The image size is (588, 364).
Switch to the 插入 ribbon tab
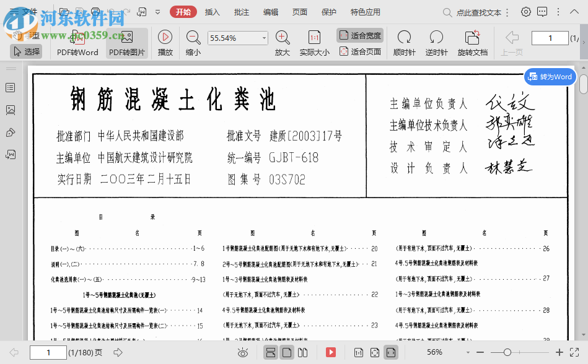[x=212, y=11]
